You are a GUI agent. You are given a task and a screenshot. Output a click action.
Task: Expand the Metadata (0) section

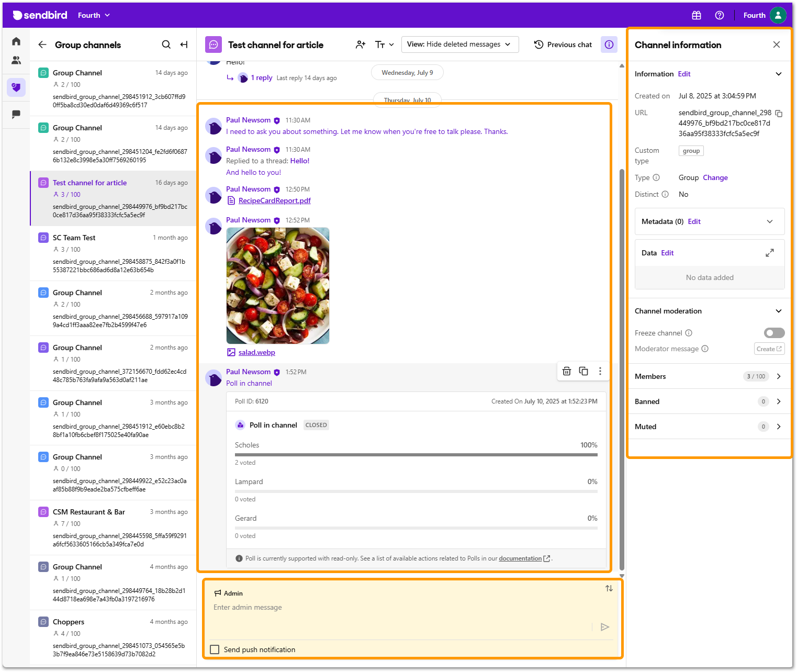click(x=769, y=221)
